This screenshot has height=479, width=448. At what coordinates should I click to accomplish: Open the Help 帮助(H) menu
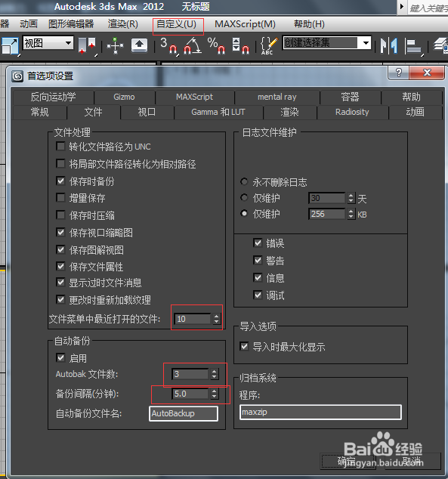[309, 24]
